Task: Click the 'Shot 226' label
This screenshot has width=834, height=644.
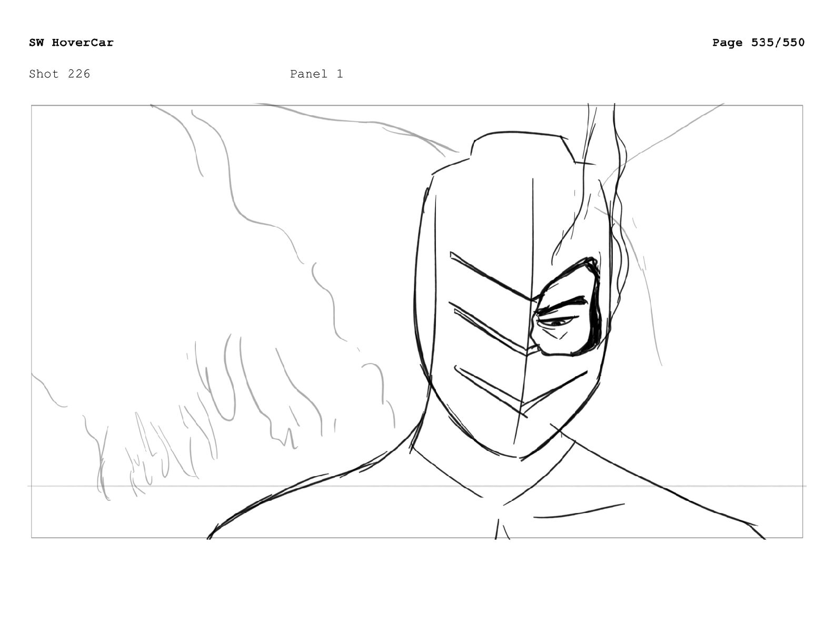Action: (x=59, y=74)
